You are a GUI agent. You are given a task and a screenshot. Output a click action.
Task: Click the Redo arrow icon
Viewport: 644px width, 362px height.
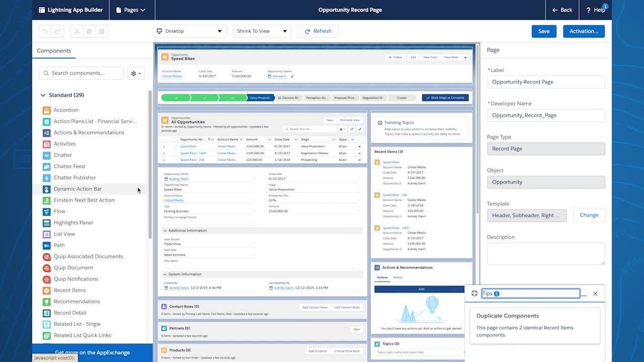pos(58,31)
